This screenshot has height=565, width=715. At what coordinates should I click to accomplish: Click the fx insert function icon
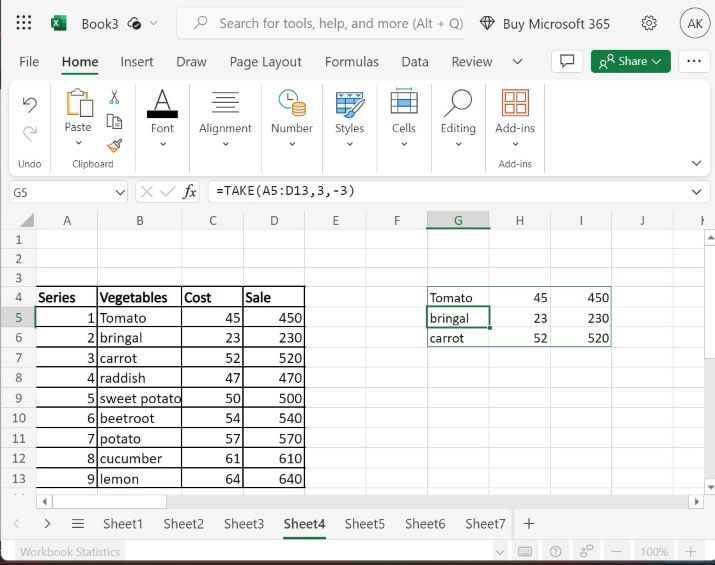click(190, 192)
